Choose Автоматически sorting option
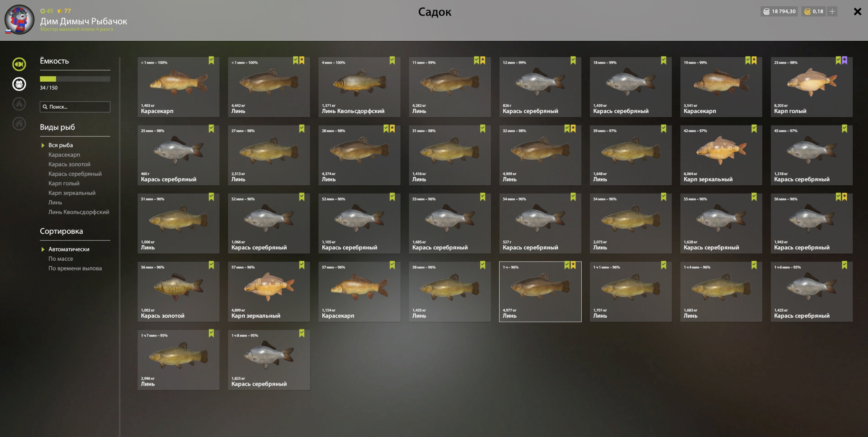 point(69,249)
